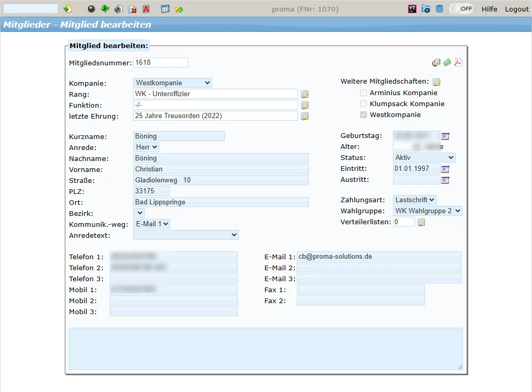Image resolution: width=532 pixels, height=392 pixels.
Task: Open calendar picker next to Eintritt date
Action: (x=445, y=169)
